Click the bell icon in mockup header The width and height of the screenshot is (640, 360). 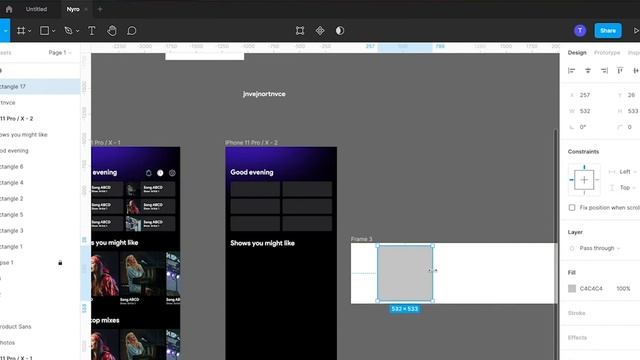click(149, 173)
